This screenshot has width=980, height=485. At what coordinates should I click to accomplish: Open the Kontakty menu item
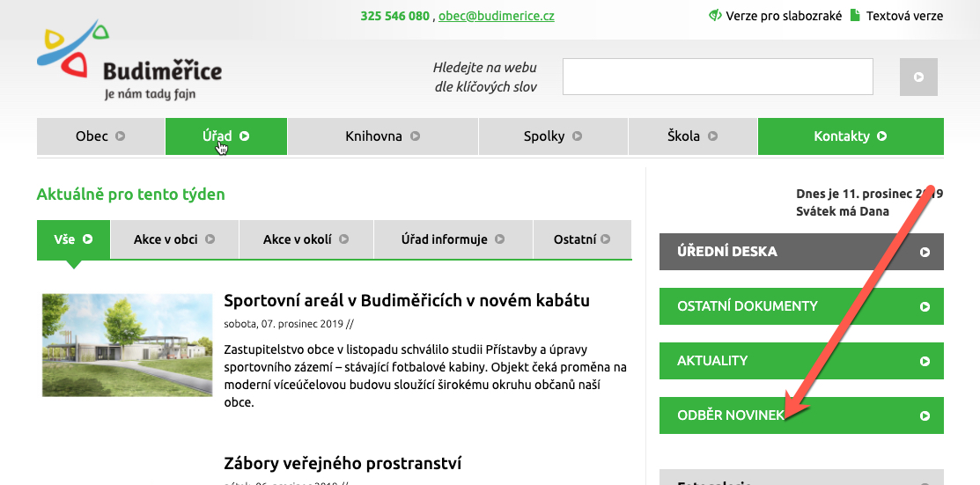pos(850,136)
